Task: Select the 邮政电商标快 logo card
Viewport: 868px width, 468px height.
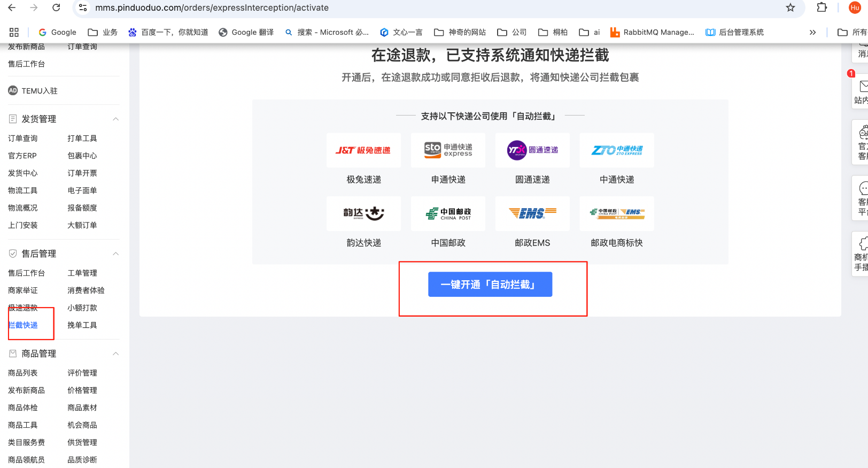Action: 617,213
